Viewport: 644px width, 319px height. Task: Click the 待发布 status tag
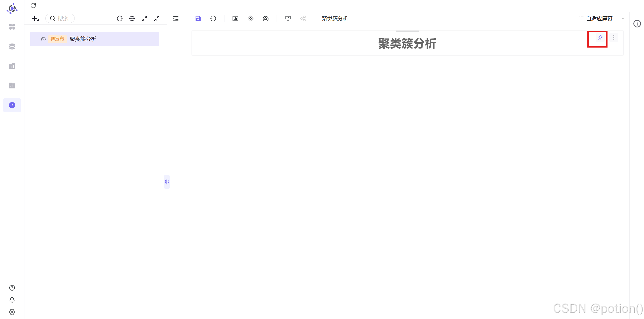[x=57, y=39]
